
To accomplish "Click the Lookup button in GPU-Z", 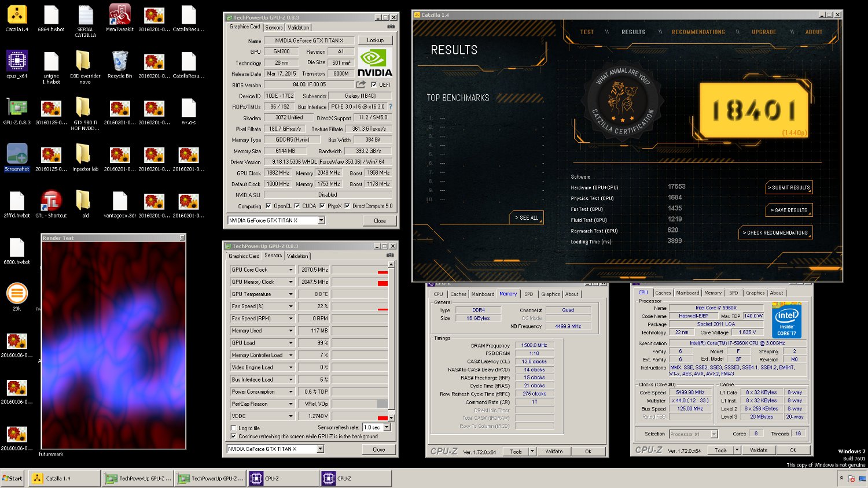I will pyautogui.click(x=375, y=40).
